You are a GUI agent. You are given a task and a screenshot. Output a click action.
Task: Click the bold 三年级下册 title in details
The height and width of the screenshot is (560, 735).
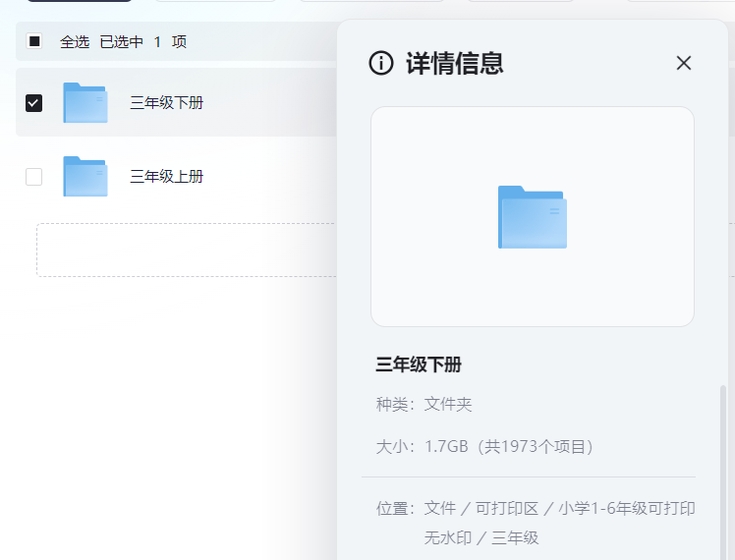(419, 364)
